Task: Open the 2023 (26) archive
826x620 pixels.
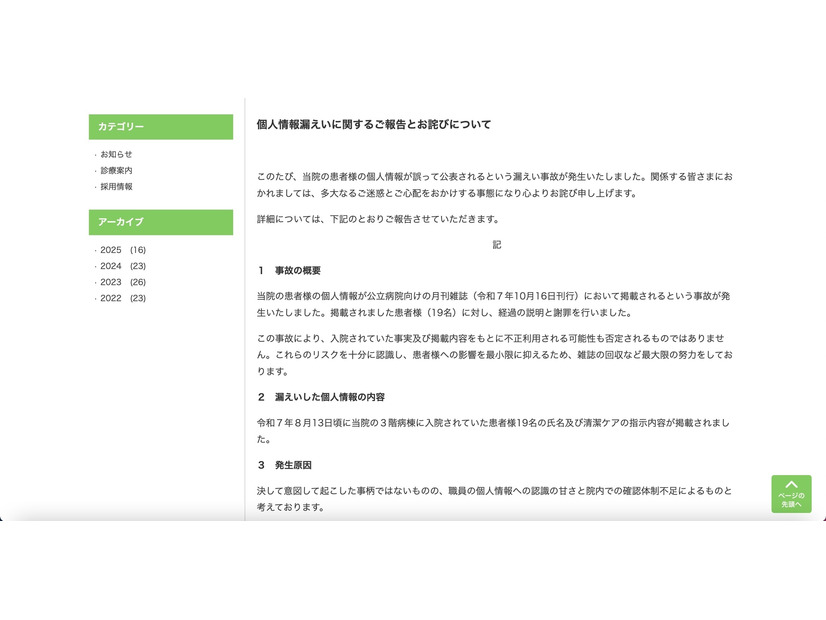Action: pos(118,282)
